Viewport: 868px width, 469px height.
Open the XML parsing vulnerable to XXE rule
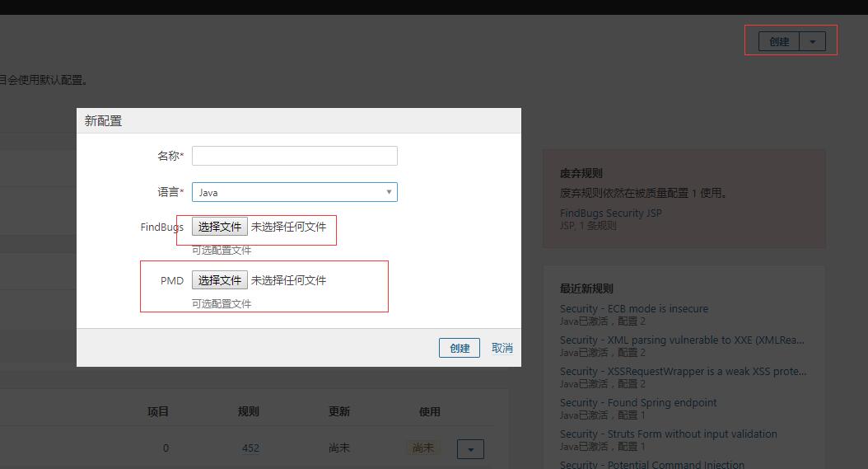[682, 340]
